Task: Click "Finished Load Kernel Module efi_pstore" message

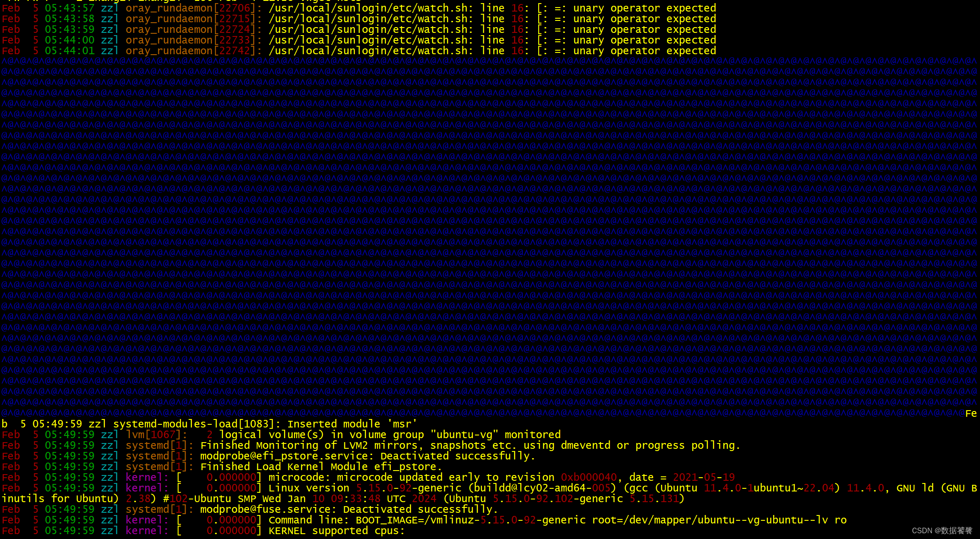Action: click(x=318, y=467)
